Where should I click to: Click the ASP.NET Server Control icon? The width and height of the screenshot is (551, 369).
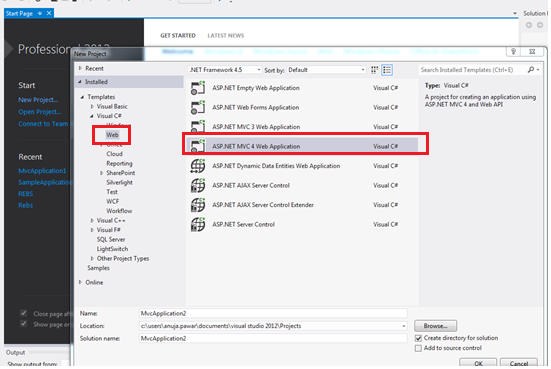click(x=198, y=224)
